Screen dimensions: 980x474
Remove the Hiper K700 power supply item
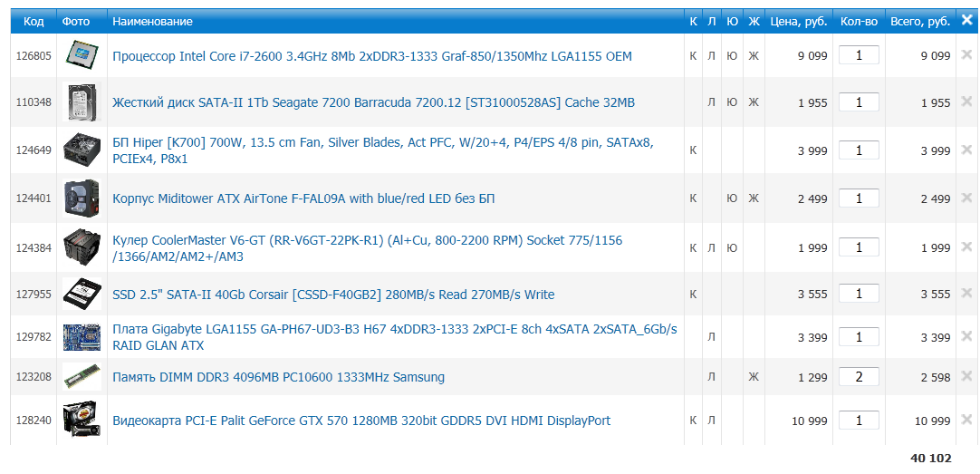[966, 150]
